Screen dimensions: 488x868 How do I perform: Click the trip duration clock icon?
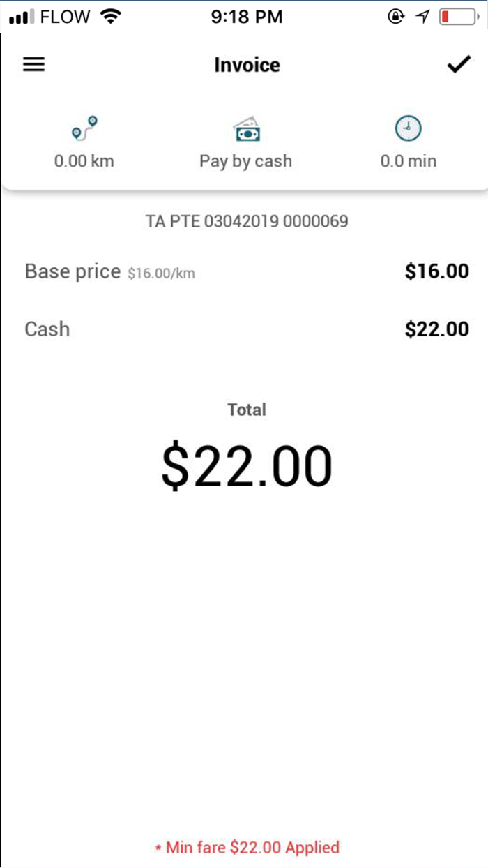point(409,129)
